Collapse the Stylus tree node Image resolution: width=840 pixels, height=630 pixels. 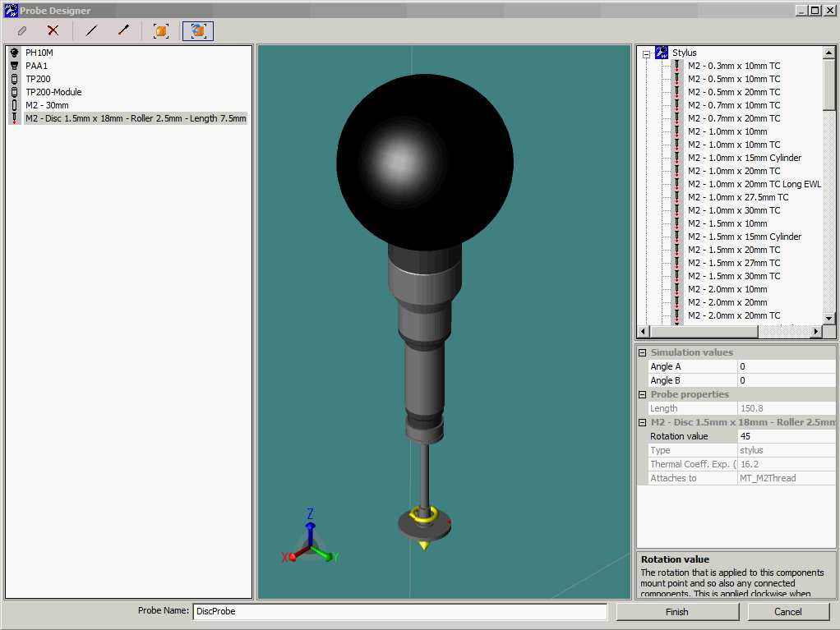pos(646,53)
